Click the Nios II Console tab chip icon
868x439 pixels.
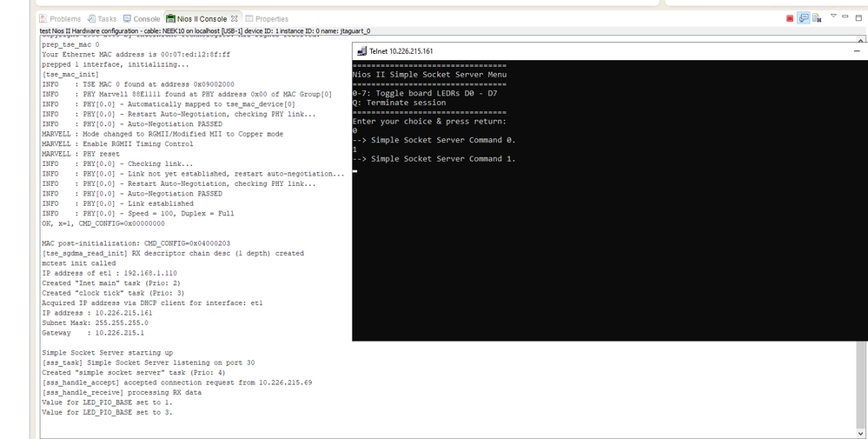point(170,19)
